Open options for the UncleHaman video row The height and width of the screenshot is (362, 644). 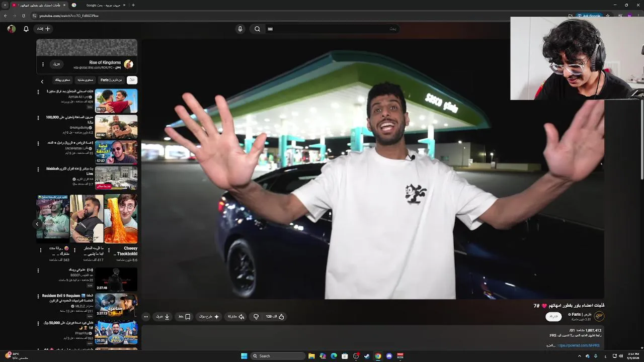(x=38, y=144)
